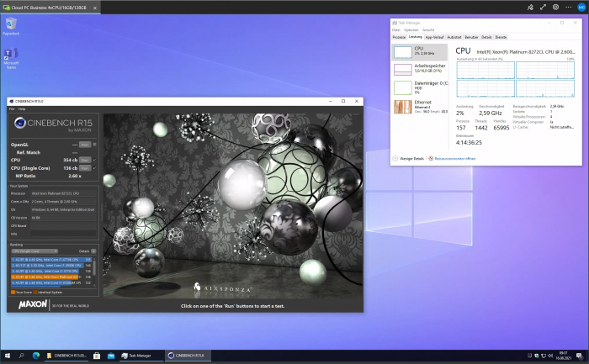Close the Cloud PC Business tab
This screenshot has height=364, width=589.
click(94, 8)
